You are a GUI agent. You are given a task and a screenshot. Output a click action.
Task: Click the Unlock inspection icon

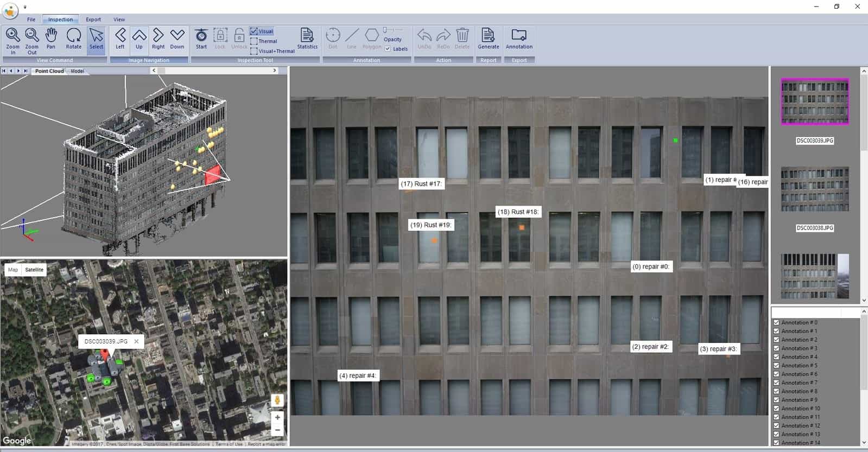tap(239, 39)
